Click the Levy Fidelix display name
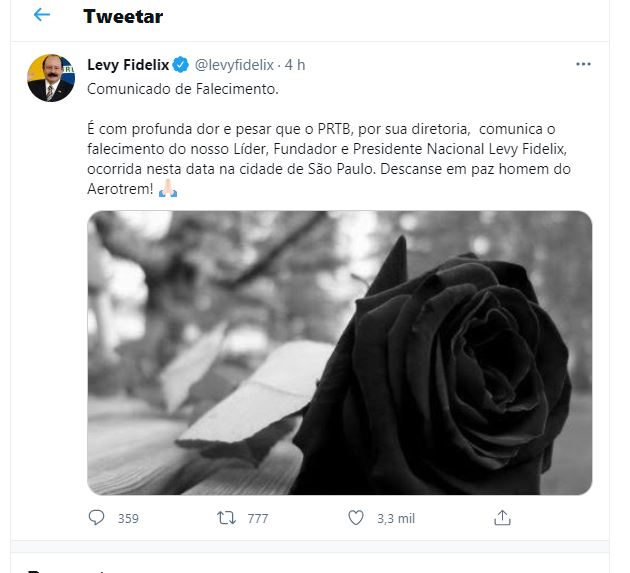This screenshot has height=573, width=630. point(129,65)
